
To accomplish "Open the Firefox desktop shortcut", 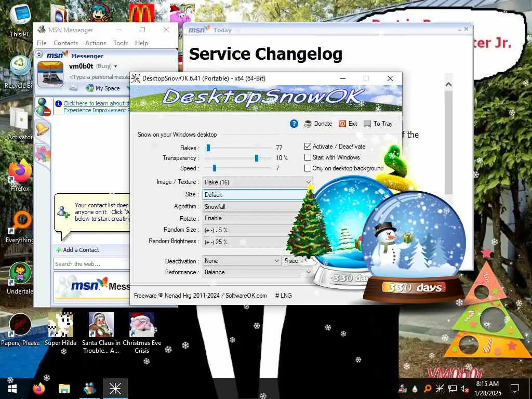I will (20, 175).
